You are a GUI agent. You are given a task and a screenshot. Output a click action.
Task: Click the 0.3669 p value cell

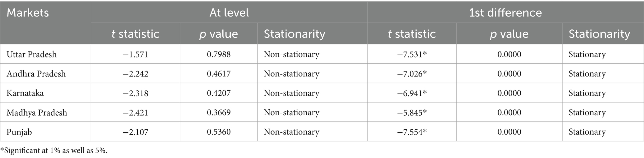pyautogui.click(x=219, y=112)
